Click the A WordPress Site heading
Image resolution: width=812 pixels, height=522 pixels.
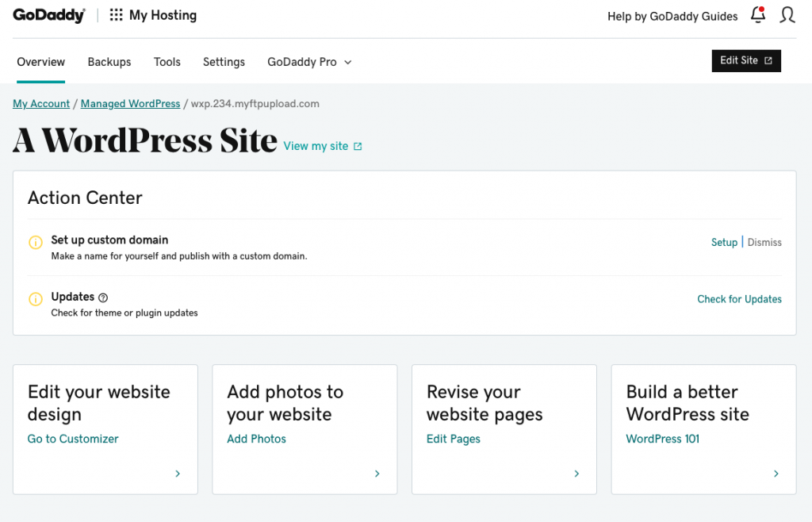[x=145, y=140]
